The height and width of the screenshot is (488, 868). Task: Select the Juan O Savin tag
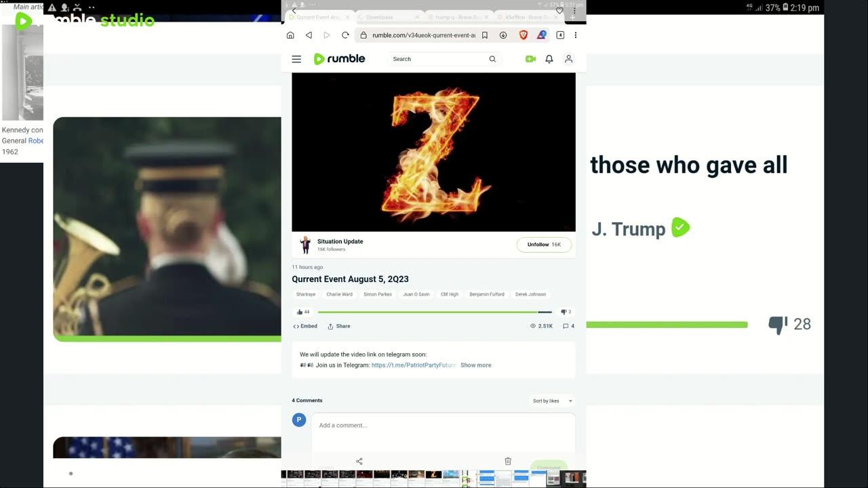pos(416,294)
